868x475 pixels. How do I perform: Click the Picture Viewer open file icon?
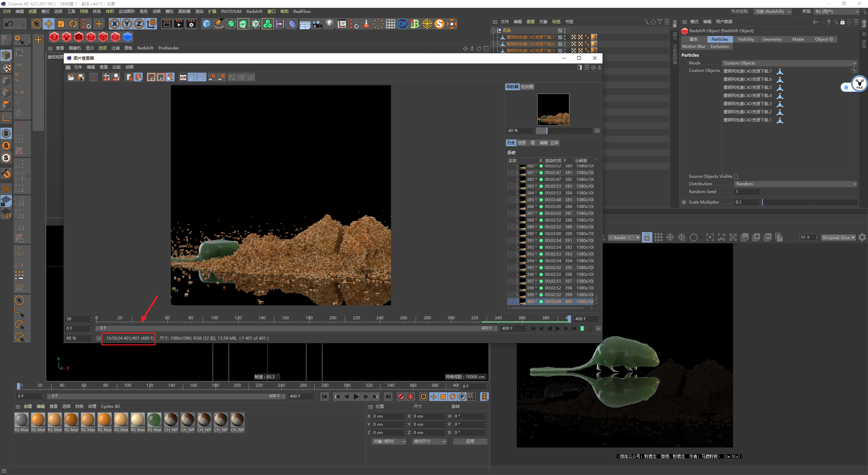coord(71,77)
